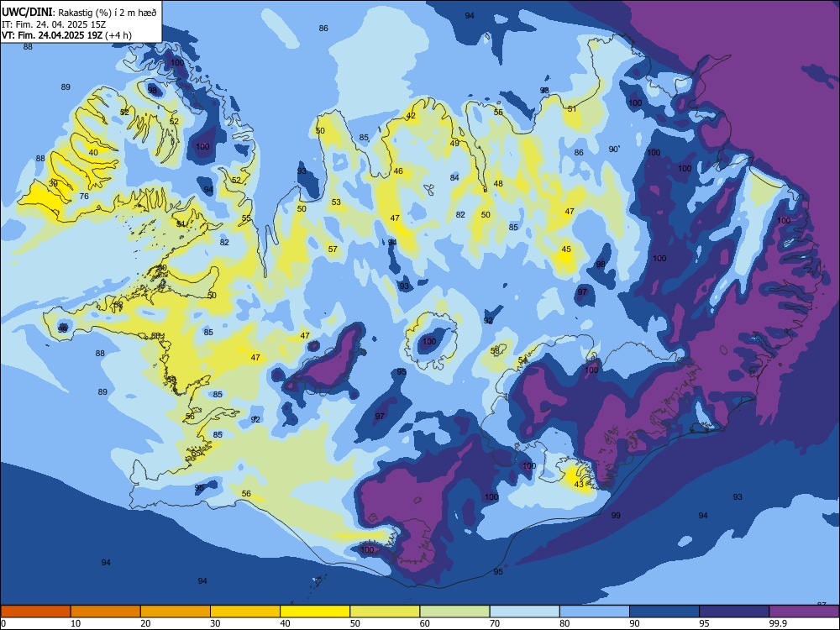The height and width of the screenshot is (630, 840).
Task: Click the humidity value 43 on the southeast coast
Action: pos(579,485)
